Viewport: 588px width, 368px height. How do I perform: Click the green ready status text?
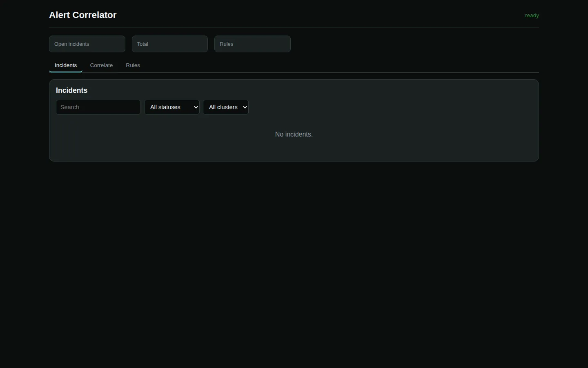tap(532, 16)
